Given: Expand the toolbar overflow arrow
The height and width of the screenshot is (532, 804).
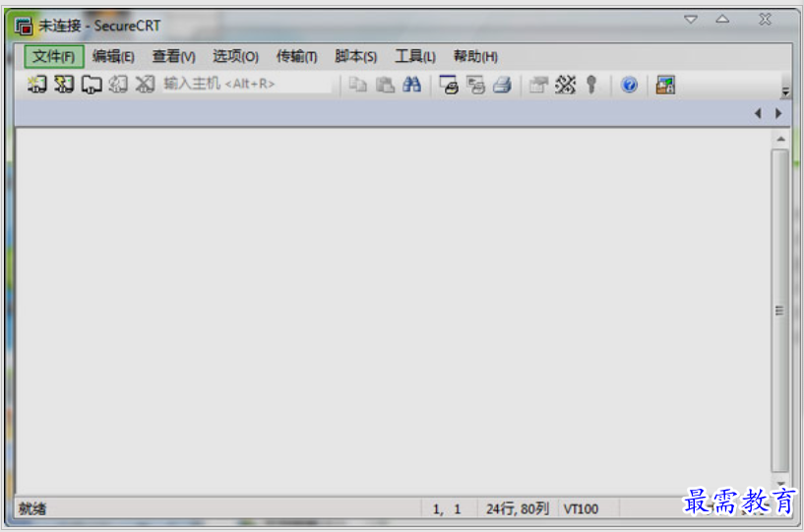Looking at the screenshot, I should pyautogui.click(x=785, y=91).
